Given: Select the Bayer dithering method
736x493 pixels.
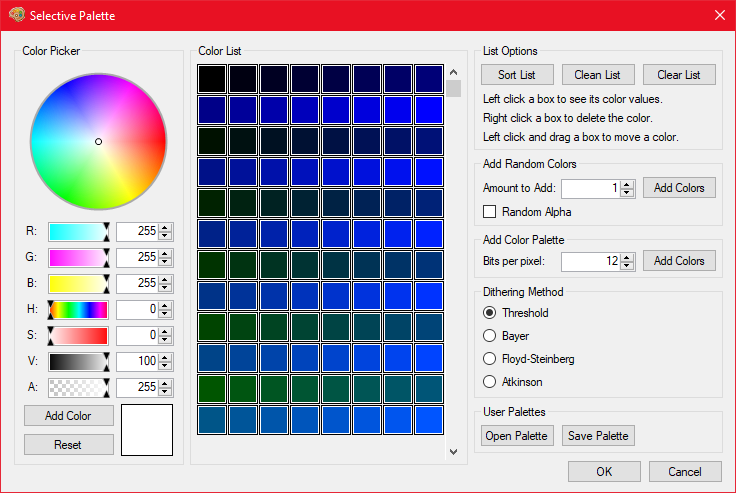Looking at the screenshot, I should click(x=490, y=336).
